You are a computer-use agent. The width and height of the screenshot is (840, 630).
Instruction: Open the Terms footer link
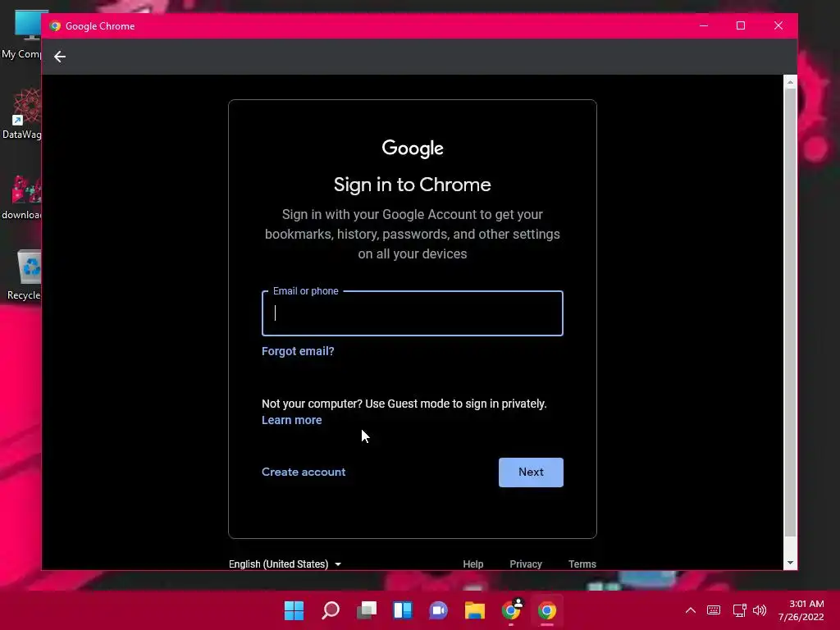[582, 564]
